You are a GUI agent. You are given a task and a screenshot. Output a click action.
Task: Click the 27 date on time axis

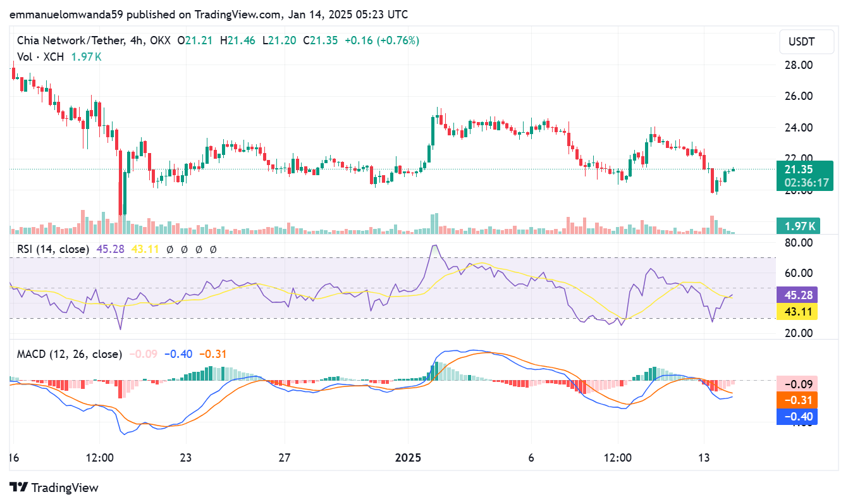(285, 457)
